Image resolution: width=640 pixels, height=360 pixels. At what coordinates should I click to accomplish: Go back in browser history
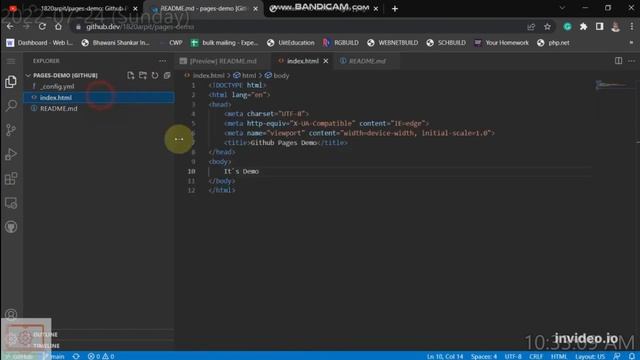10,27
